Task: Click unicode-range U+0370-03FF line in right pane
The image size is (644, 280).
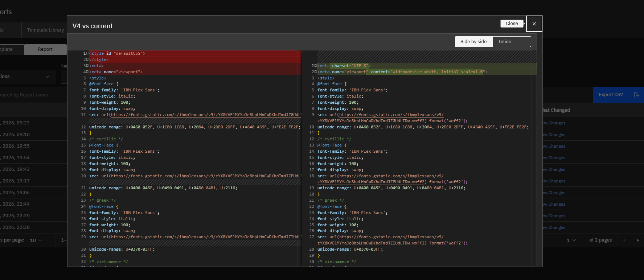Action: (350, 249)
